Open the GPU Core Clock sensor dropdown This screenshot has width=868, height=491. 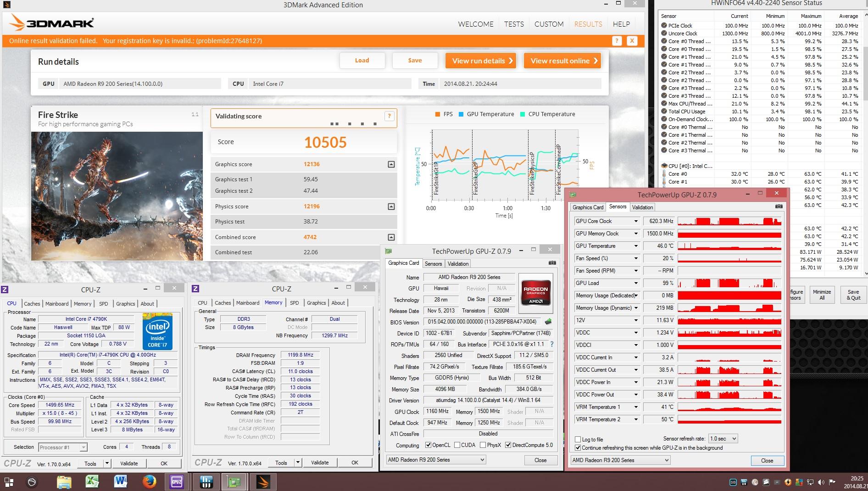click(636, 221)
